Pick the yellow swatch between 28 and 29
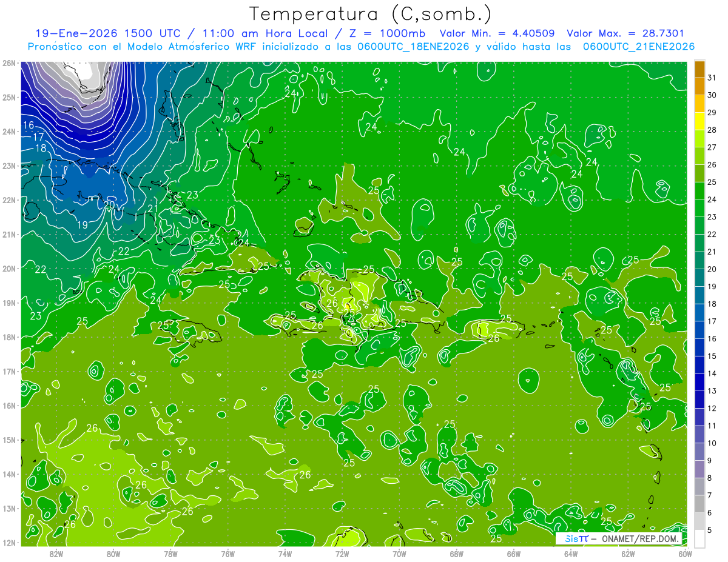Viewport: 728px width, 562px height. (x=699, y=121)
